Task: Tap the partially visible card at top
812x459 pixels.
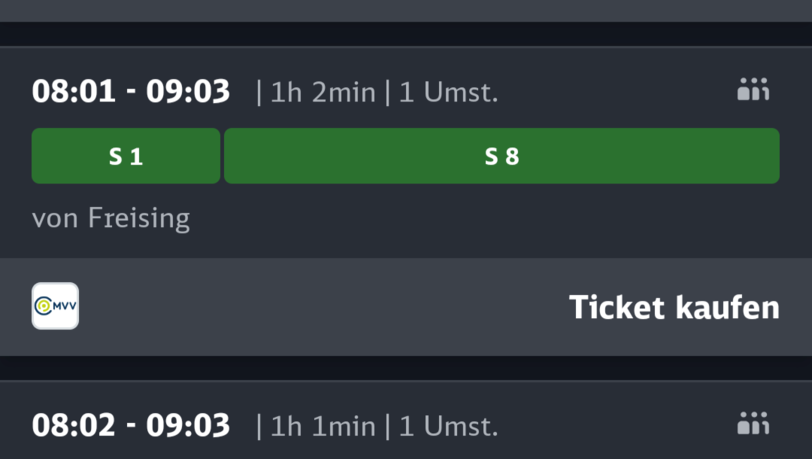Action: 406,10
